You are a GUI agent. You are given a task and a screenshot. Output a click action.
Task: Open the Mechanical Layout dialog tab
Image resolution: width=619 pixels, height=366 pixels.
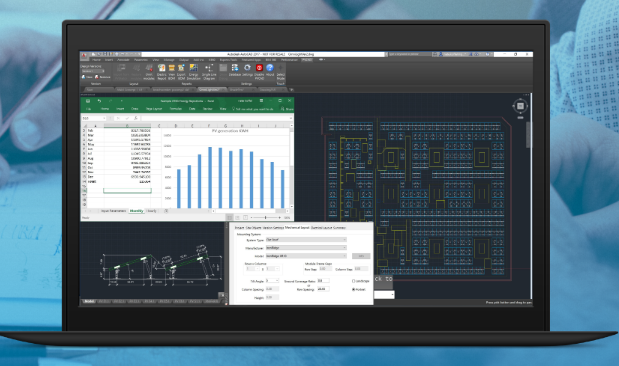297,227
